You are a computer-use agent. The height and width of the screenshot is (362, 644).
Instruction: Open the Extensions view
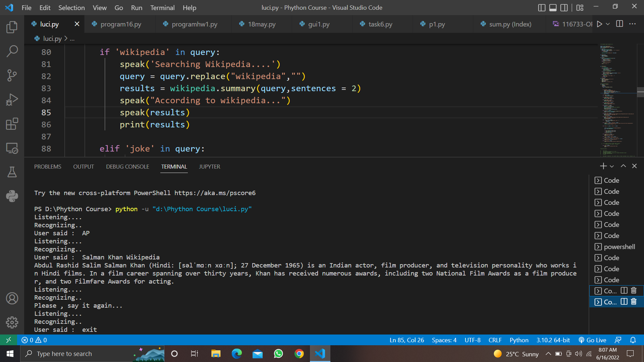(12, 124)
